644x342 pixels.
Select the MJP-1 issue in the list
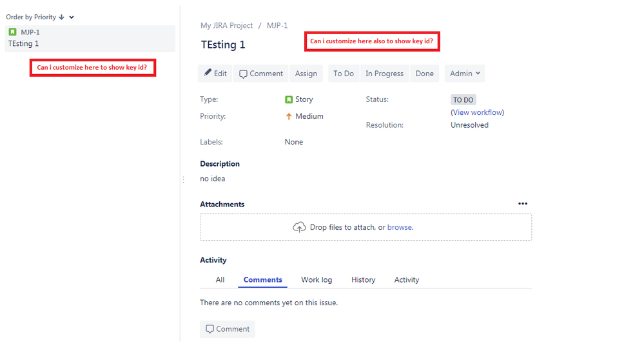[x=90, y=38]
